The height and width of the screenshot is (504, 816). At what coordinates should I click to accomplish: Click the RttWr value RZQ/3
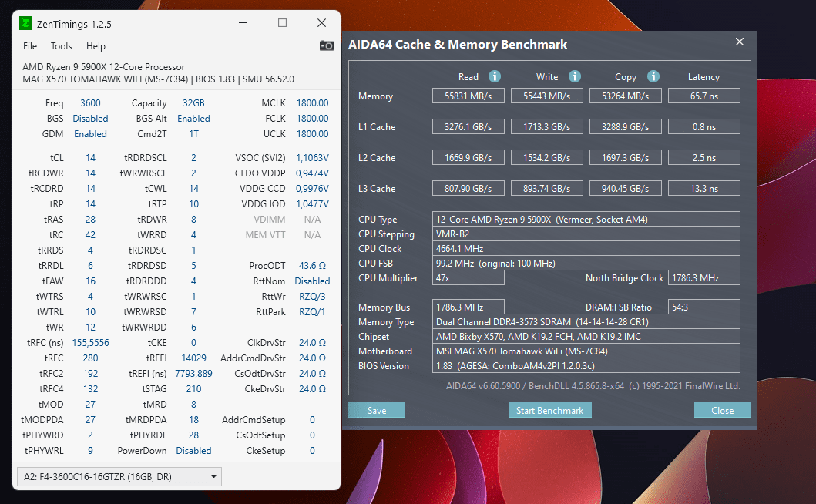tap(312, 296)
